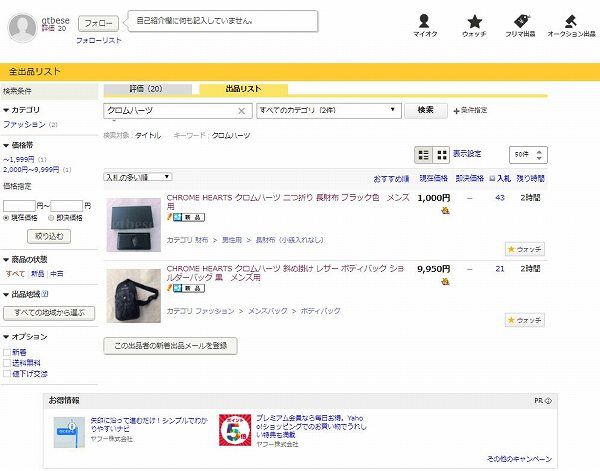Tick the 送料無料 option checkbox

point(7,363)
